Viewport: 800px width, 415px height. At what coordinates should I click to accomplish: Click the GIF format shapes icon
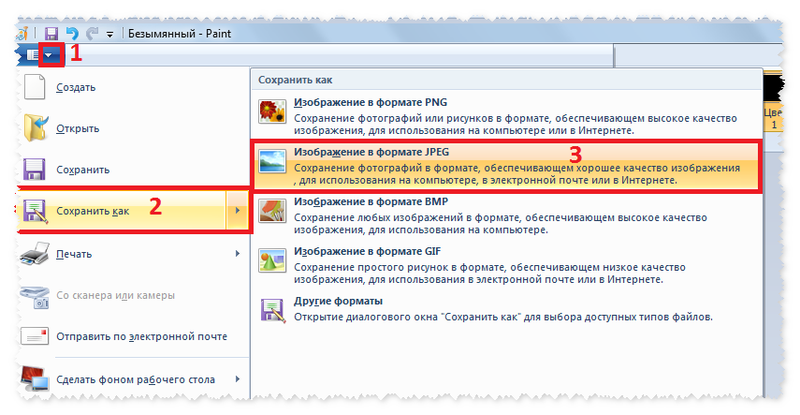[x=272, y=260]
